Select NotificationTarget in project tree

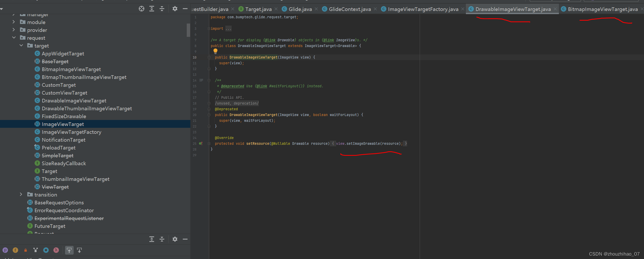click(x=63, y=140)
